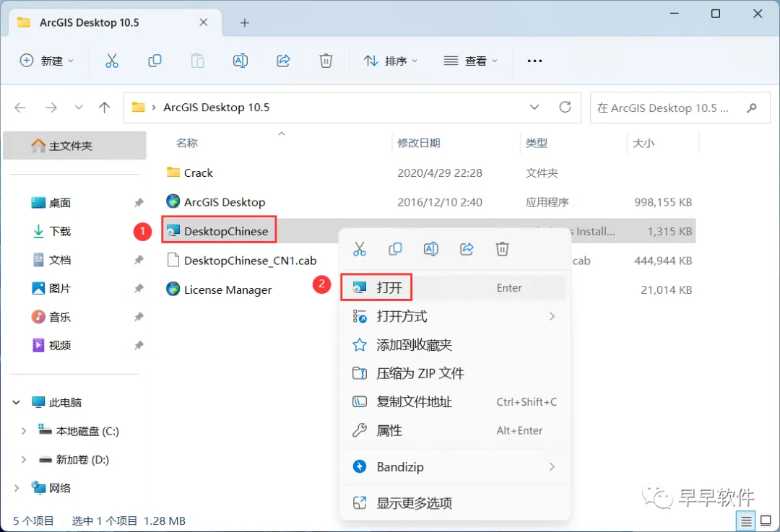The height and width of the screenshot is (532, 780).
Task: Refresh the current folder view
Action: [565, 107]
